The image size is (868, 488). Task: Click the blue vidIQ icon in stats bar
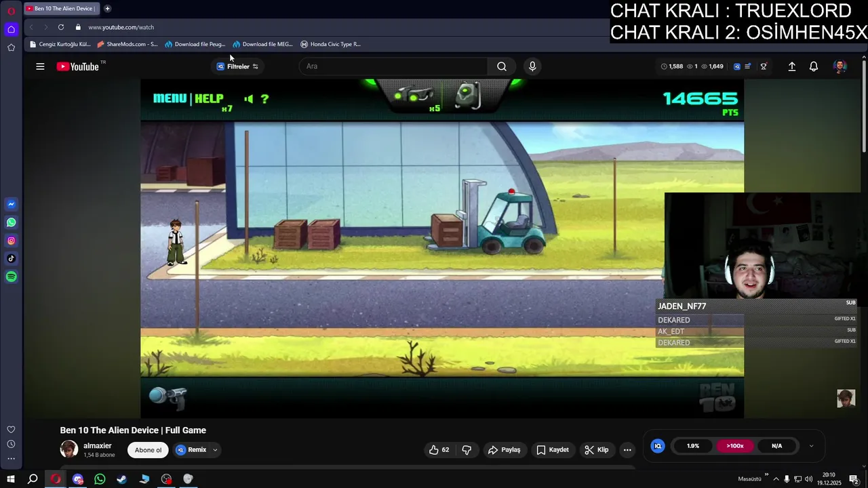(x=737, y=66)
